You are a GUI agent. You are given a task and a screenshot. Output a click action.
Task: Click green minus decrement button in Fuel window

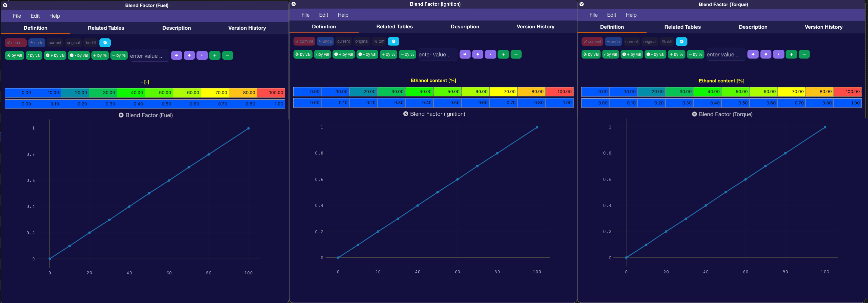pyautogui.click(x=228, y=55)
